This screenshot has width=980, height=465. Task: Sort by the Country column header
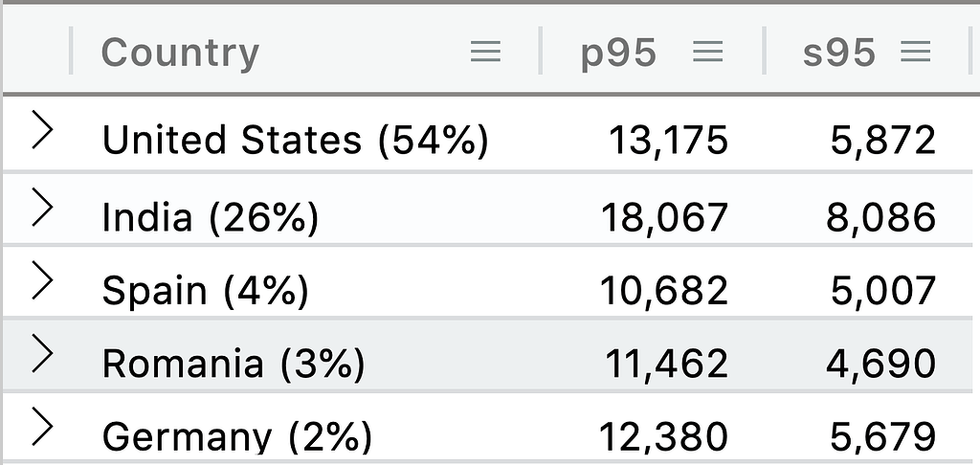click(180, 54)
